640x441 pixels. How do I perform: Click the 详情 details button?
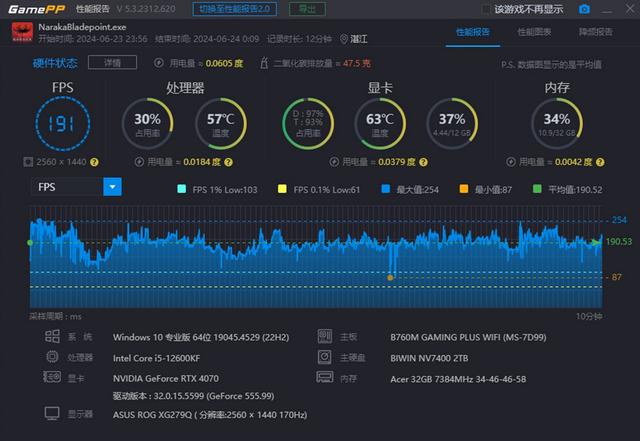pos(112,62)
